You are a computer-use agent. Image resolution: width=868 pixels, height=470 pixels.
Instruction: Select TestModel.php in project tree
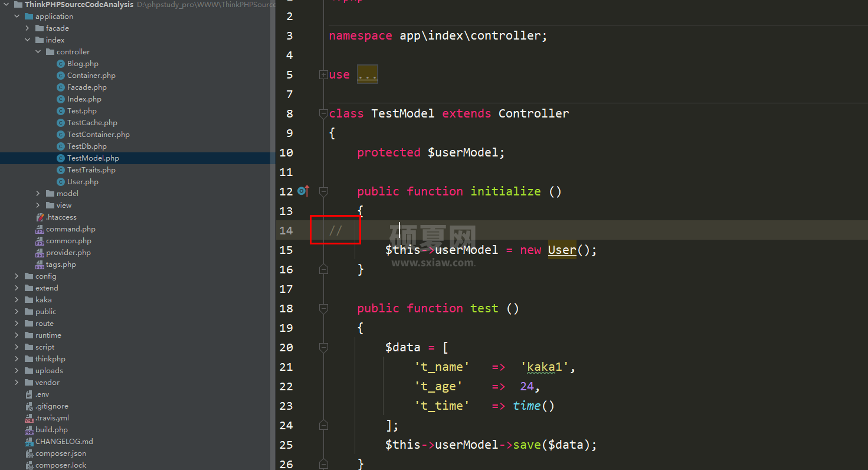point(93,158)
